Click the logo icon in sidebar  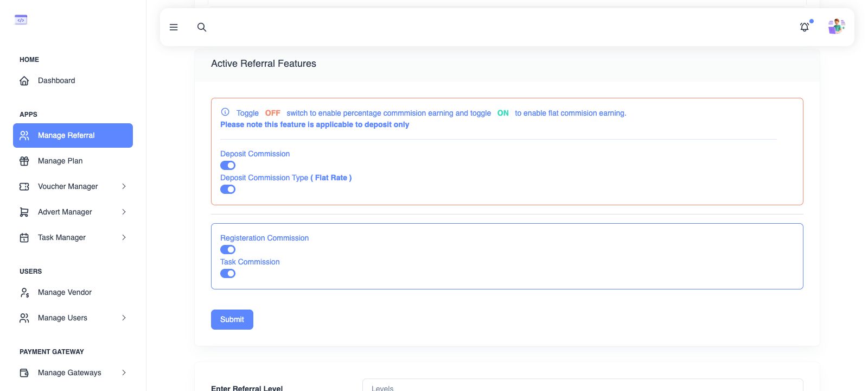pyautogui.click(x=21, y=20)
